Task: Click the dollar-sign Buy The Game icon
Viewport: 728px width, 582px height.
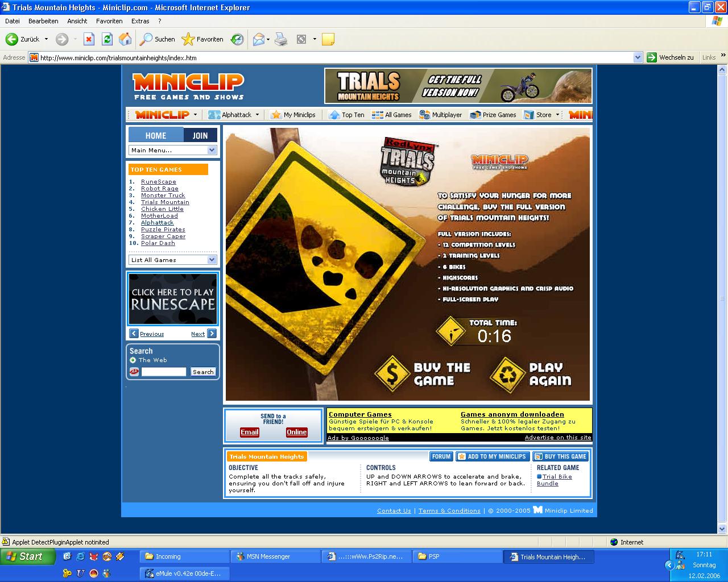Action: [392, 373]
